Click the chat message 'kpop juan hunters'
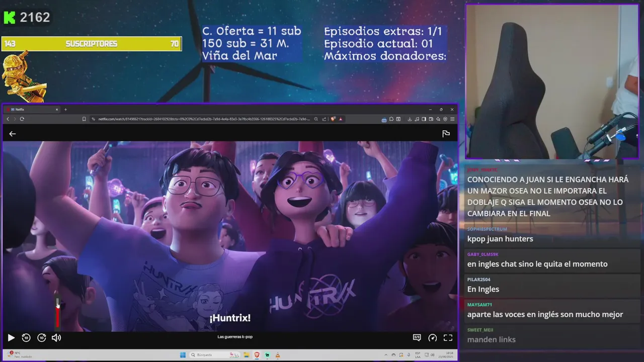 (500, 239)
